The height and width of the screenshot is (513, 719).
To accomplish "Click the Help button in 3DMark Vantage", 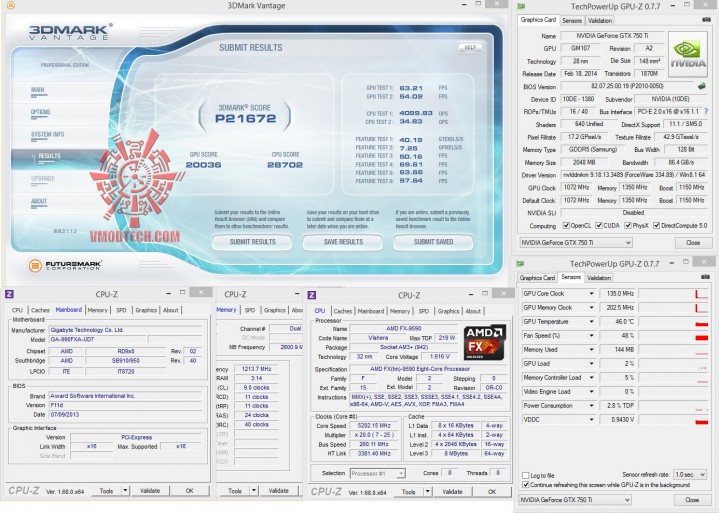I will click(470, 47).
